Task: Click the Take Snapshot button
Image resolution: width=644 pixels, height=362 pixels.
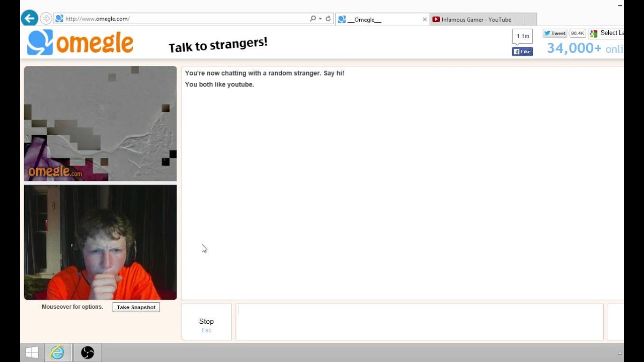Action: coord(136,307)
